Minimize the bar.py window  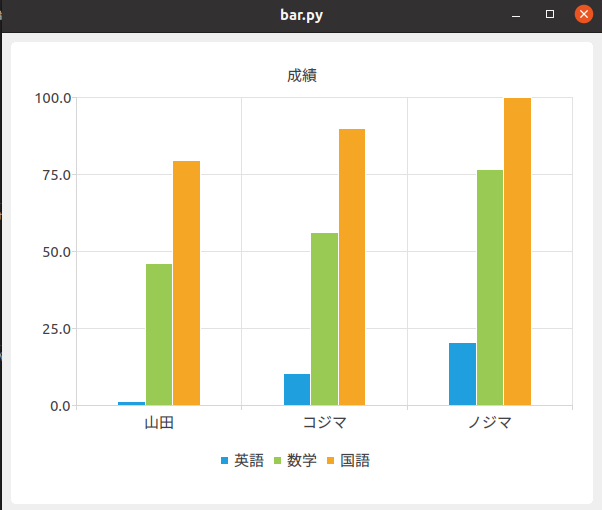[516, 15]
